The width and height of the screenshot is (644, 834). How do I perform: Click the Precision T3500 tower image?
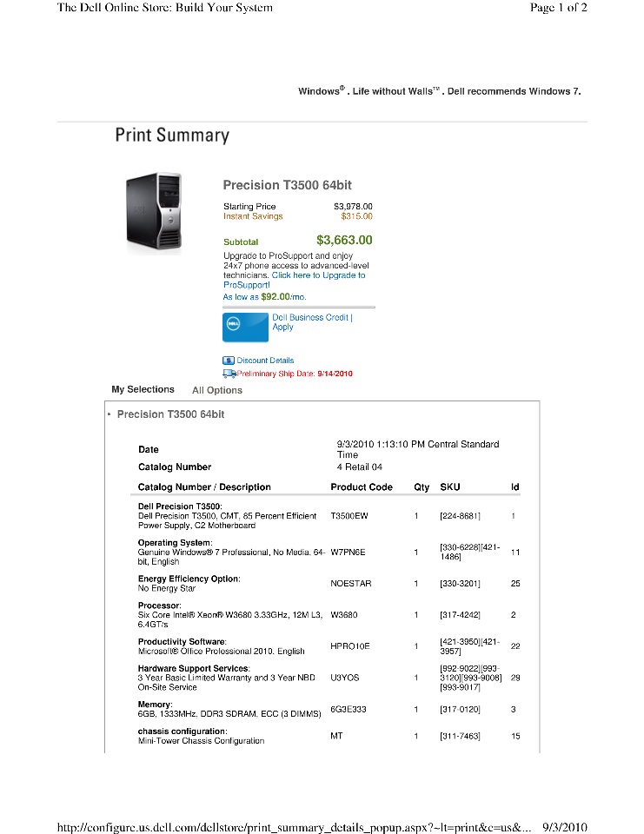154,214
